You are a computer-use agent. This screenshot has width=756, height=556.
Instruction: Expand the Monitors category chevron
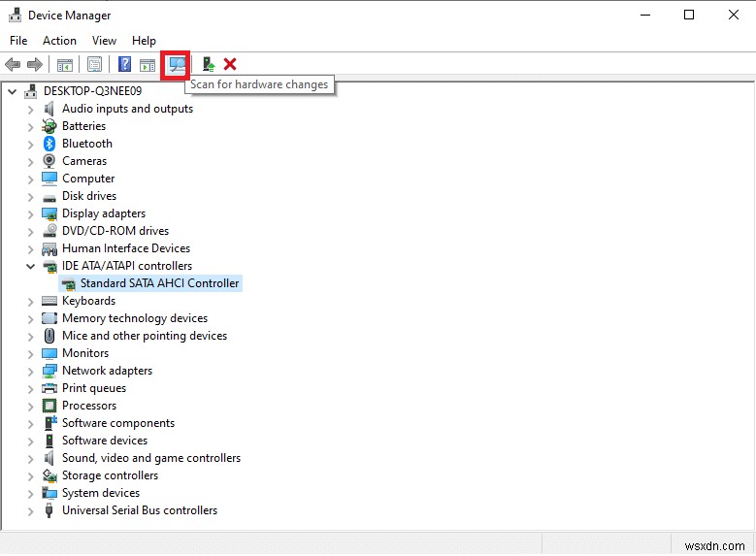tap(30, 354)
